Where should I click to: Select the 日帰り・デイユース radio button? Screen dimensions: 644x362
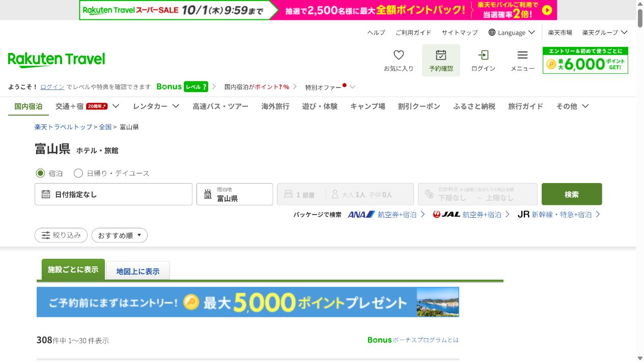(x=78, y=173)
